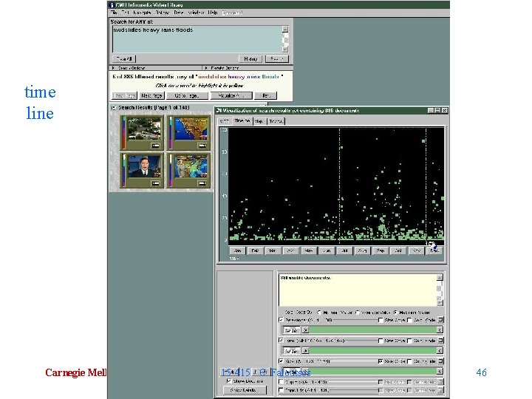Screen dimensions: 532x399
Task: Click right arrow of Relevance range slider
Action: [x=440, y=330]
